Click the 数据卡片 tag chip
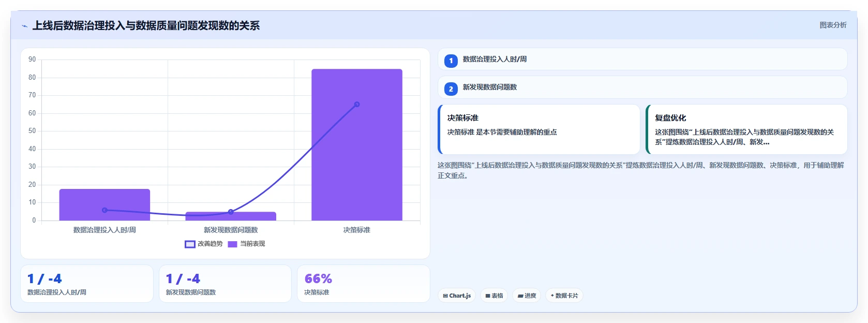 [564, 296]
